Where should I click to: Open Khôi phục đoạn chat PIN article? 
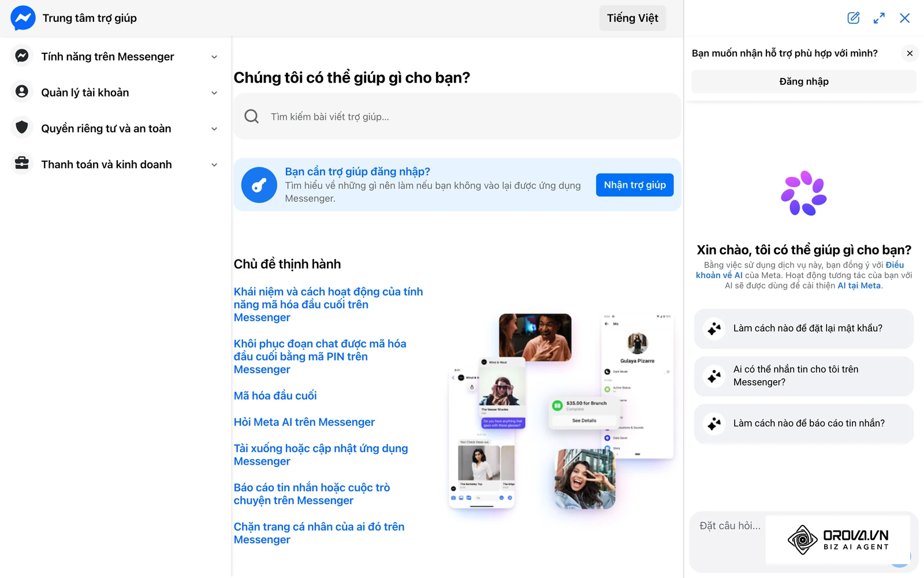(x=320, y=357)
